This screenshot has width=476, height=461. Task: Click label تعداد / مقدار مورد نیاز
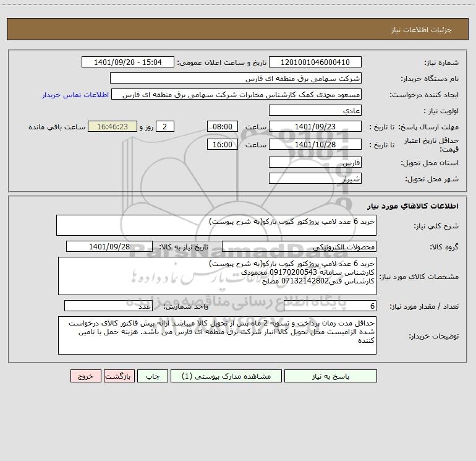point(424,307)
